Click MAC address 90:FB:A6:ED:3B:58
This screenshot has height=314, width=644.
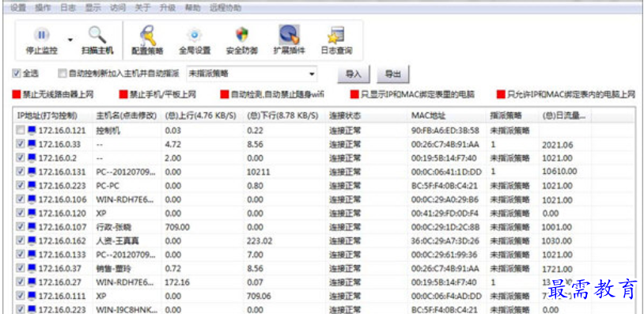point(445,131)
